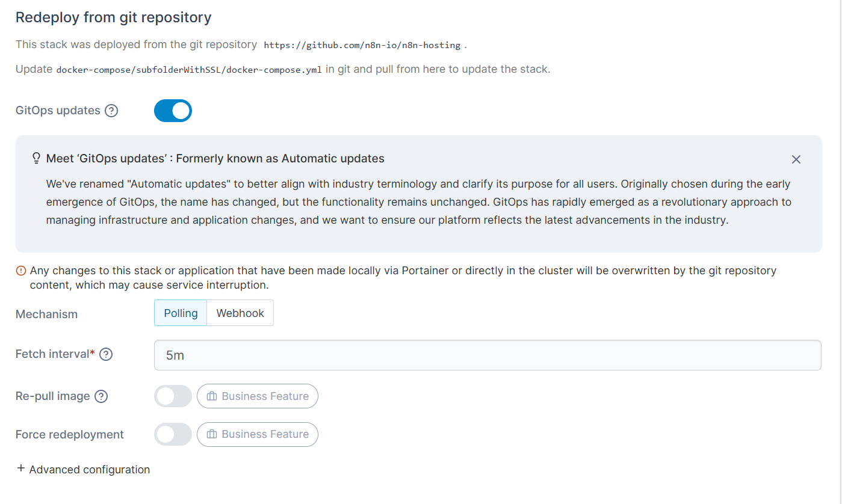Click the briefcase icon next to Re-pull image
This screenshot has width=842, height=504.
212,396
